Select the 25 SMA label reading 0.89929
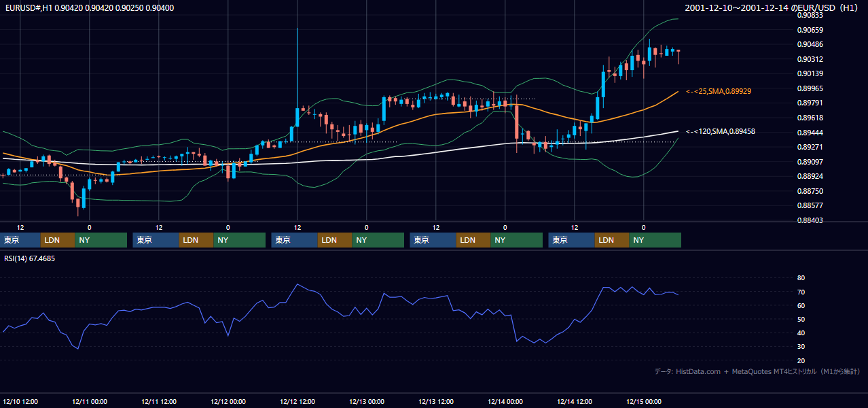Screen dimensions: 868x408 click(719, 90)
